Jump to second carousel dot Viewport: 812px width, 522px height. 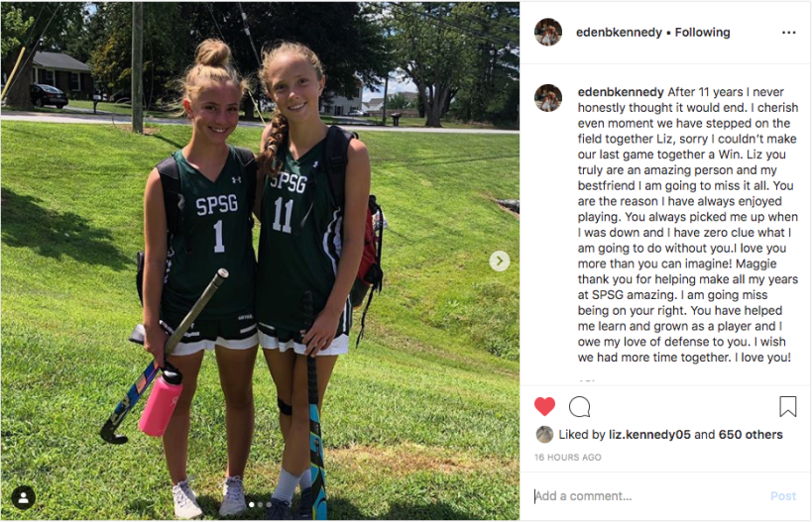click(x=260, y=504)
